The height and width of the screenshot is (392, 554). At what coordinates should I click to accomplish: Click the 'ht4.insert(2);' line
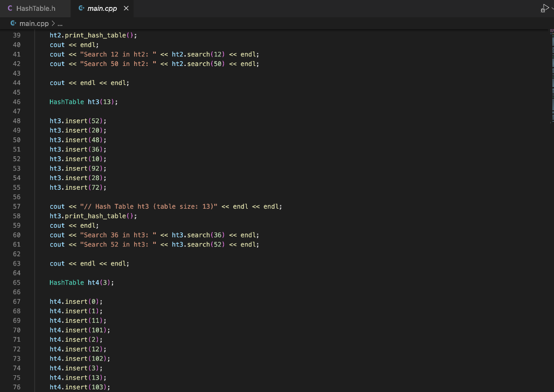(x=76, y=340)
